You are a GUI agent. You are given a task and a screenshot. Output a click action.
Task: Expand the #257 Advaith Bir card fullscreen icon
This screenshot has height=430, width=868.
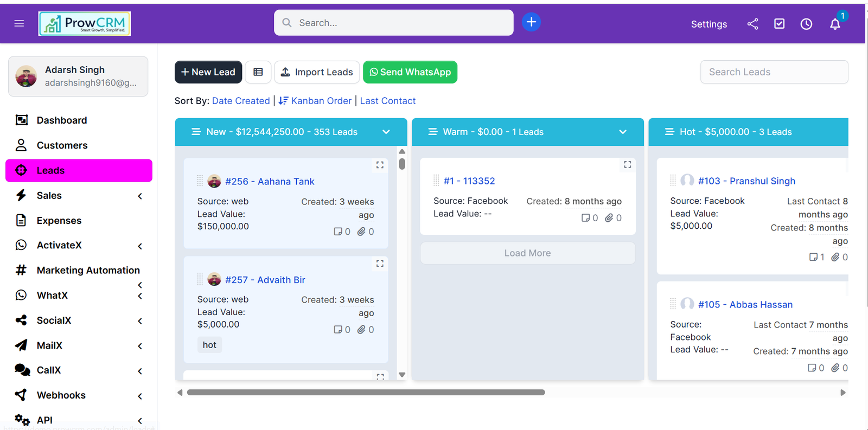pyautogui.click(x=380, y=264)
